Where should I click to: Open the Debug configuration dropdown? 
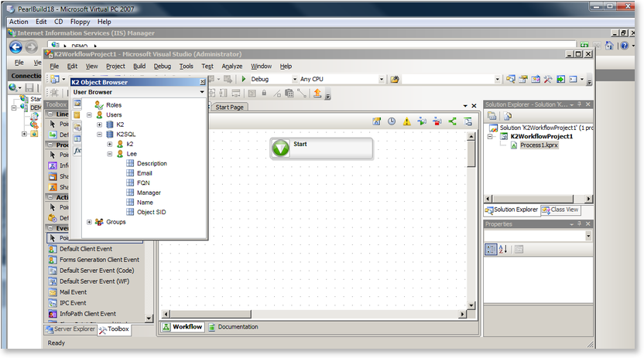pos(294,79)
